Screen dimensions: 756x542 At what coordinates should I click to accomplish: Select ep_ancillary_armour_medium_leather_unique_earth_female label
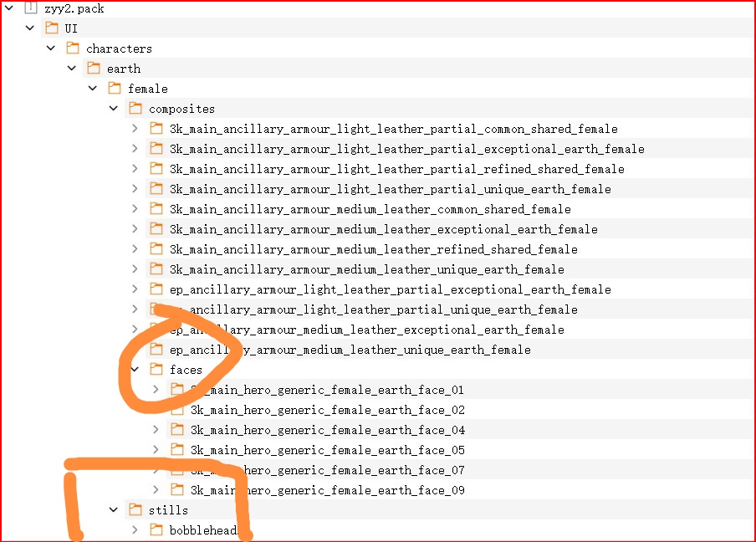coord(350,350)
